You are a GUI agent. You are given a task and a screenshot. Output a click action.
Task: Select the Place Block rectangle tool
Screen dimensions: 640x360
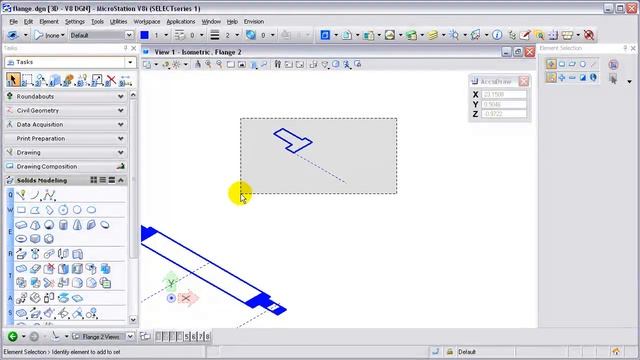pyautogui.click(x=21, y=210)
